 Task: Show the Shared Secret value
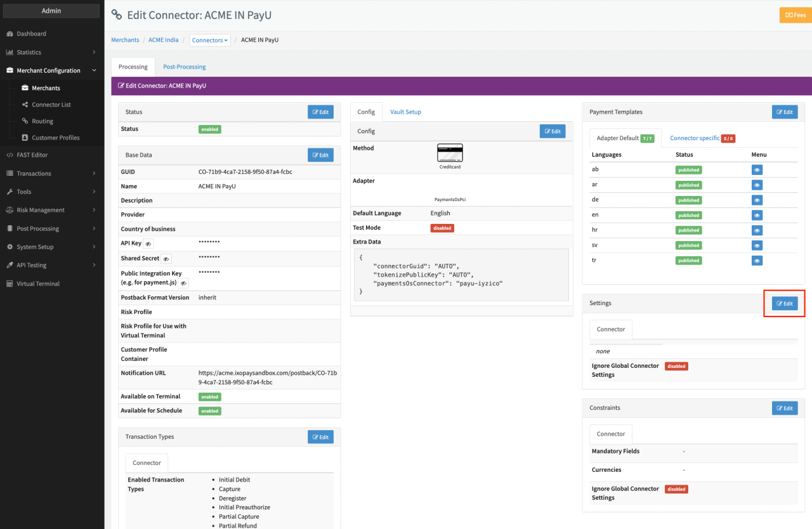point(166,259)
